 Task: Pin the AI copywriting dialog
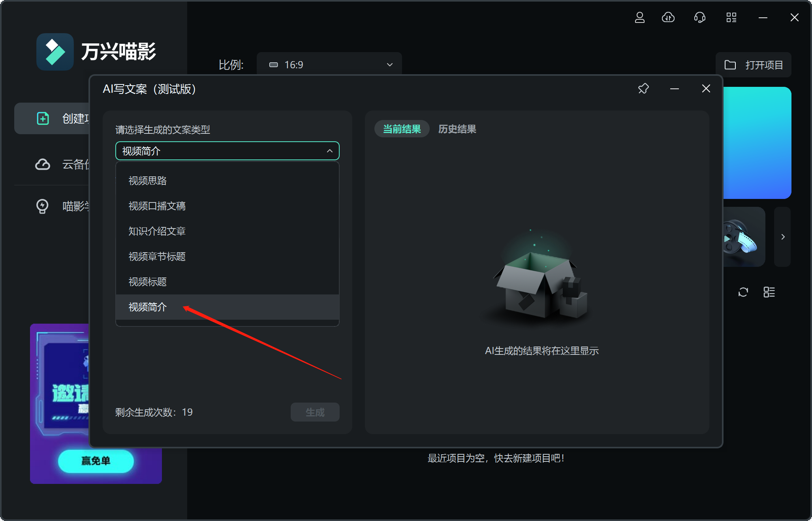pos(643,89)
